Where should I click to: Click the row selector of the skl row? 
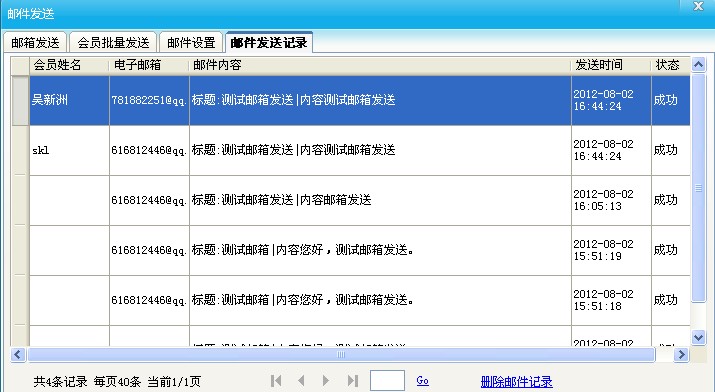[20, 150]
